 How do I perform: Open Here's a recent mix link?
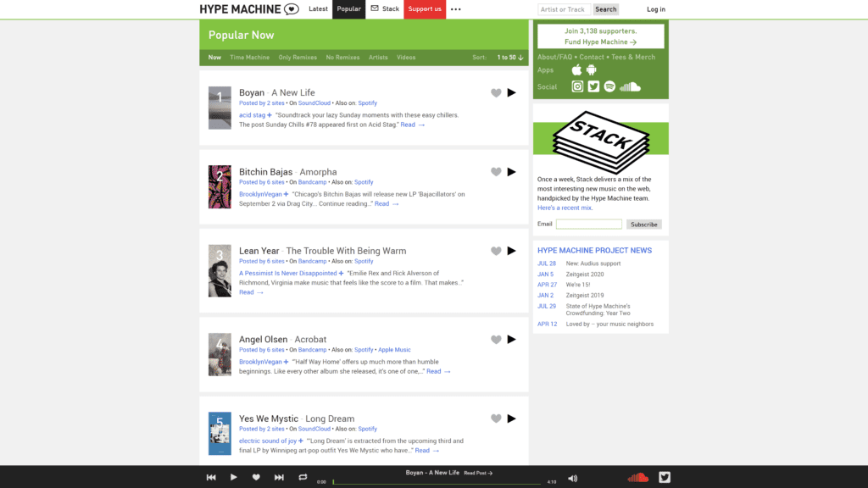[x=565, y=208]
